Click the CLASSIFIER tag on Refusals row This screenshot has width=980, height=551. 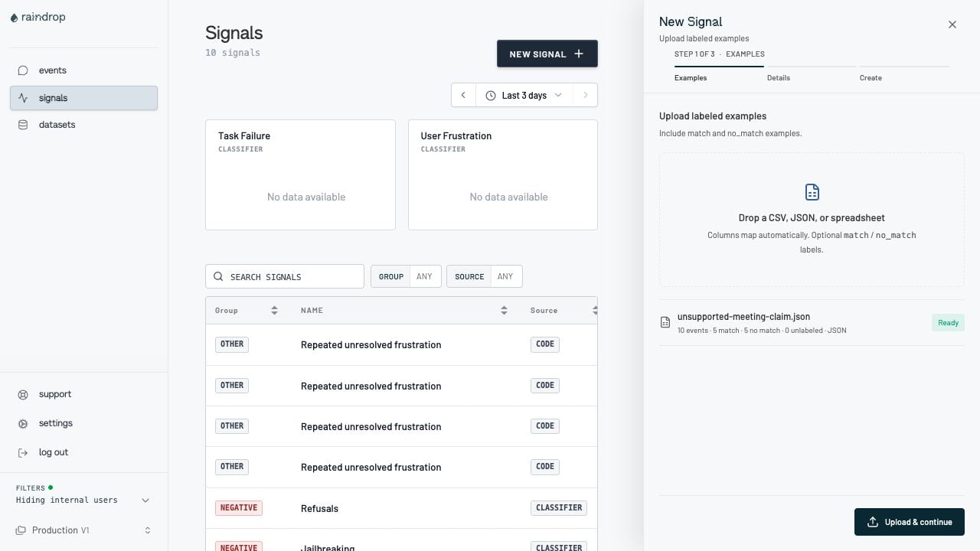(x=559, y=508)
